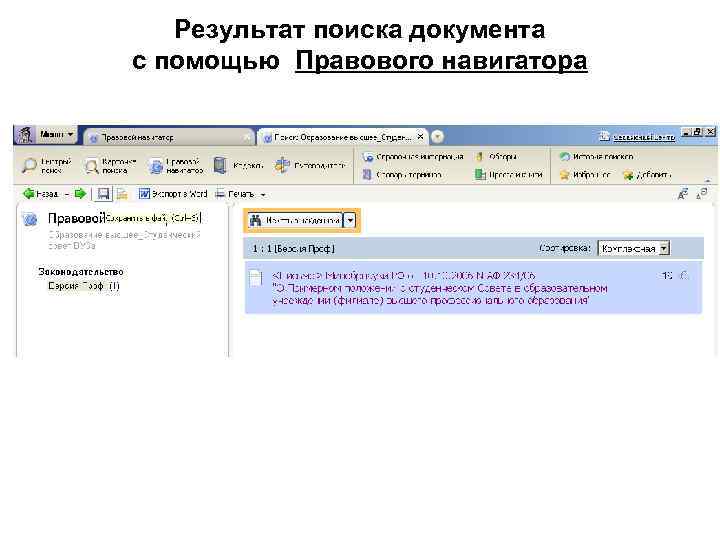Click text "Образование высшее_Студенческий совет ВУЗа"
The image size is (720, 540).
tap(124, 240)
